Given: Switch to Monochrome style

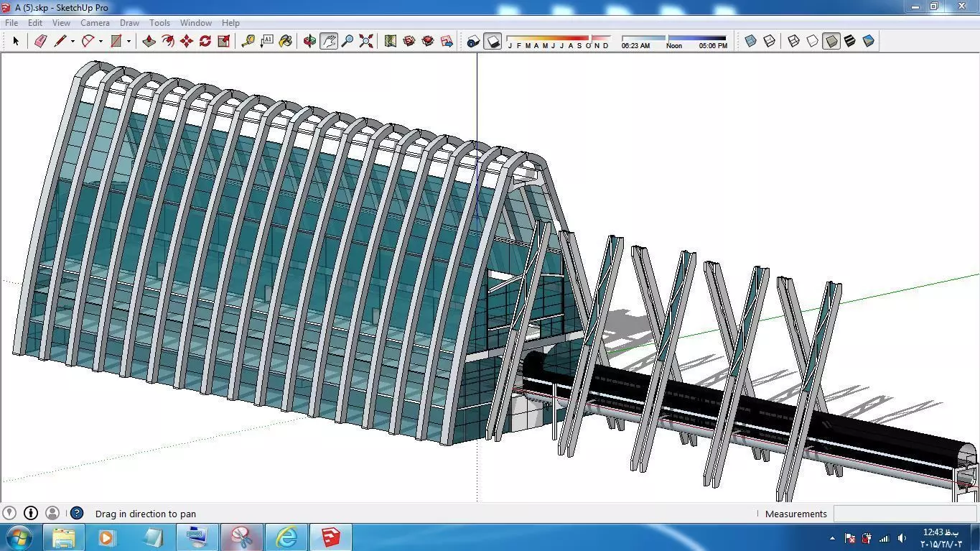Looking at the screenshot, I should click(x=868, y=41).
